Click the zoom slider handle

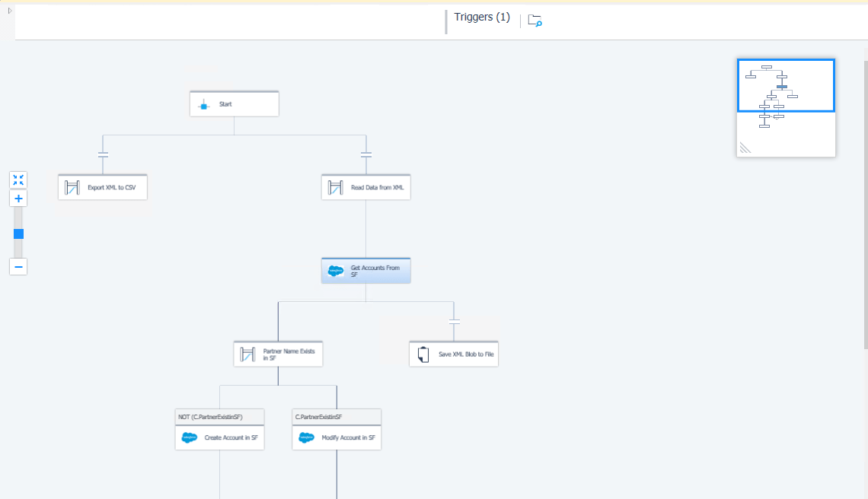(x=18, y=234)
